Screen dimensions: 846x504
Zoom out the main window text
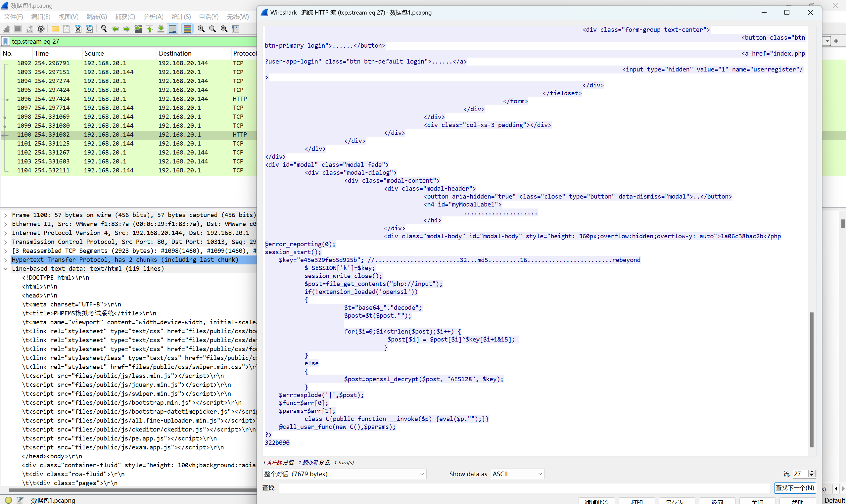pos(212,29)
